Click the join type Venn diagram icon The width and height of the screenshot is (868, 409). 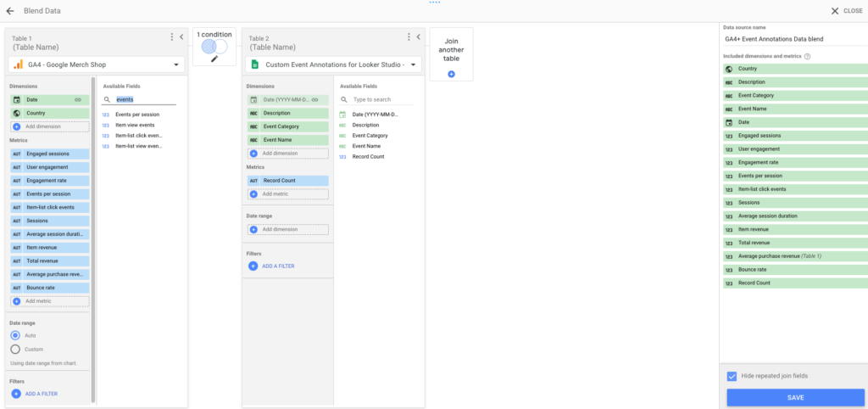click(214, 46)
